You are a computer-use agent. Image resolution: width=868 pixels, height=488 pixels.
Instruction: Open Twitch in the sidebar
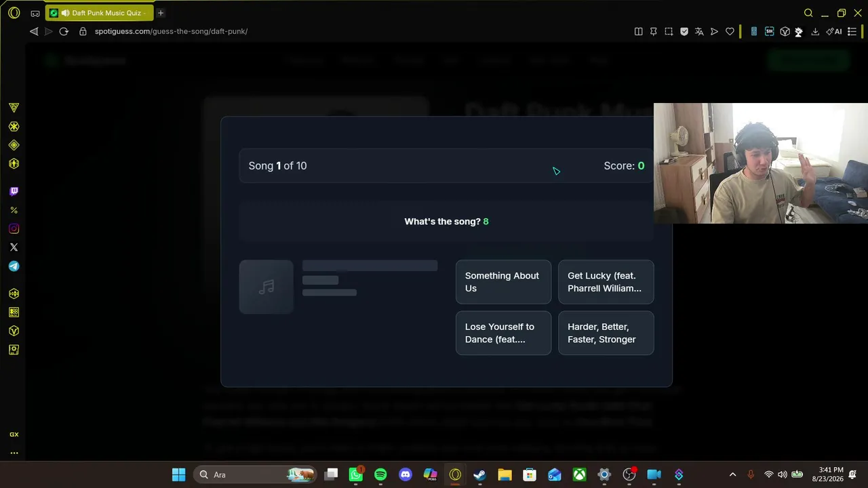14,192
